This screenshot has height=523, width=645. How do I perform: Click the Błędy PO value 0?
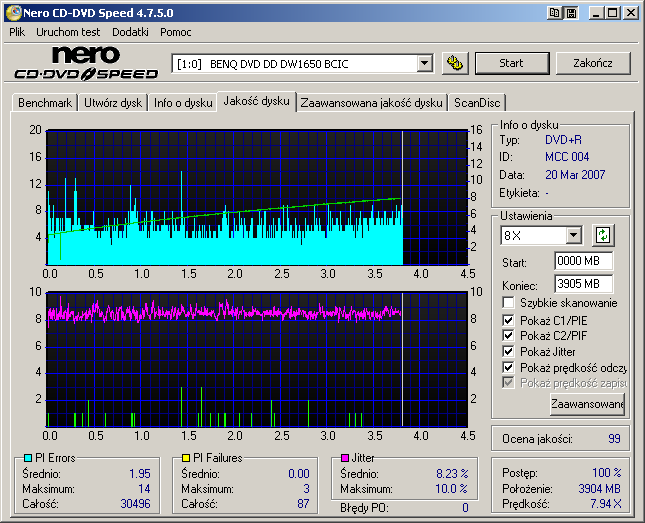point(465,508)
